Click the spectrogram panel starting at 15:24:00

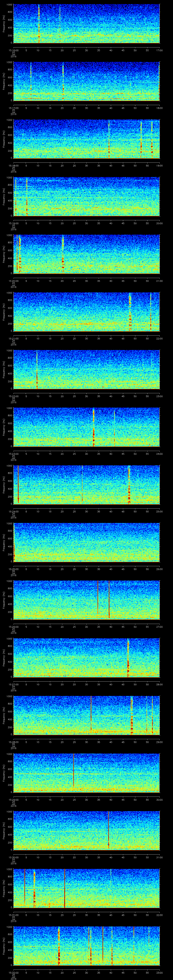[87, 485]
